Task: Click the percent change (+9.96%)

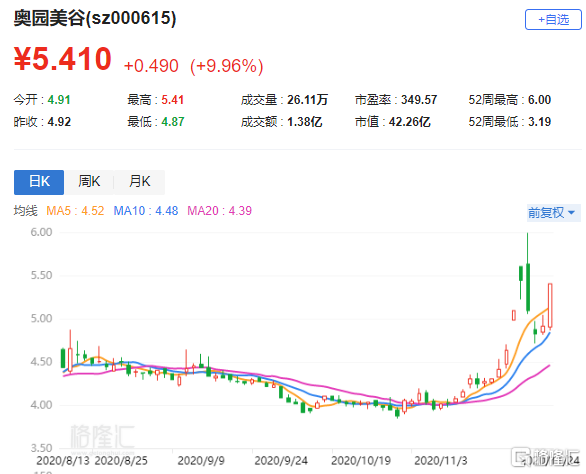Action: click(x=226, y=66)
